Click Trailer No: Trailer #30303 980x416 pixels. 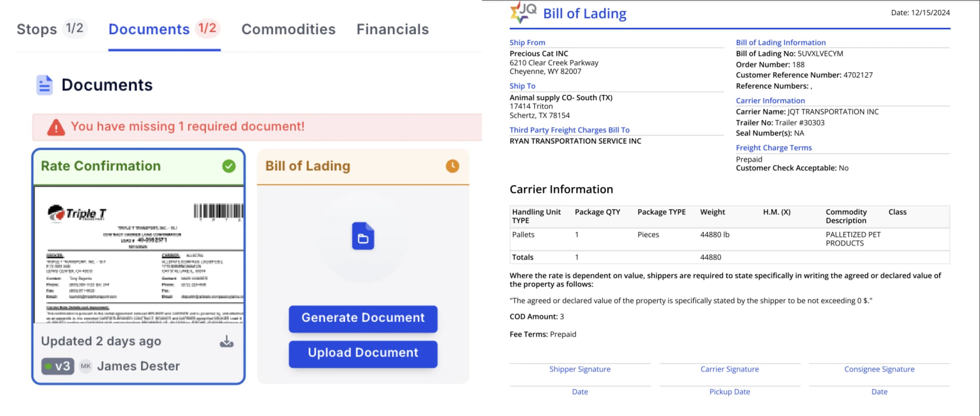[780, 123]
